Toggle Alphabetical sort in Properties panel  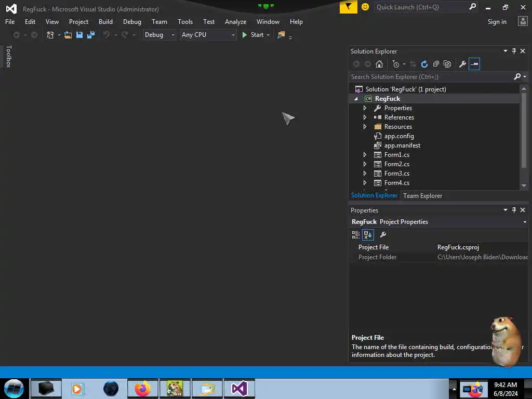pos(368,235)
